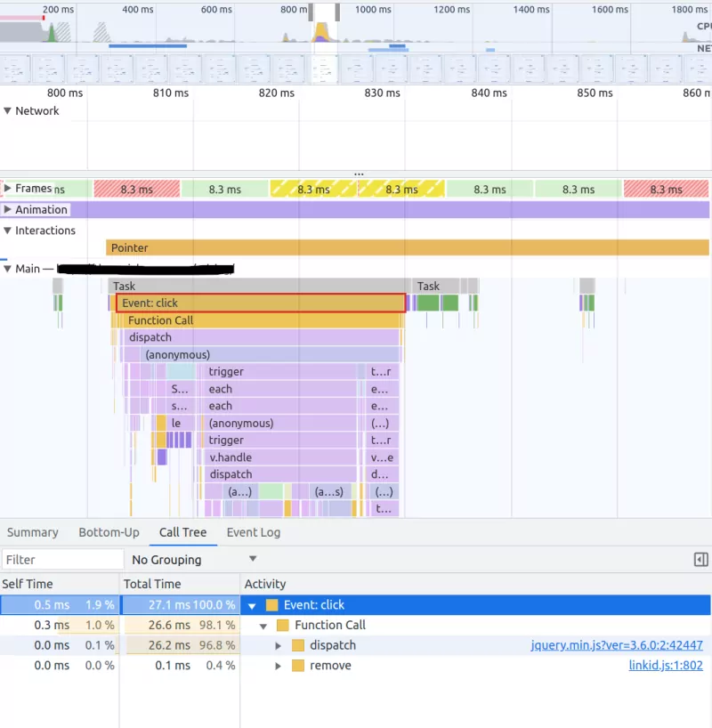Collapse the Interactions section
Screen dimensions: 712x728
coord(8,230)
